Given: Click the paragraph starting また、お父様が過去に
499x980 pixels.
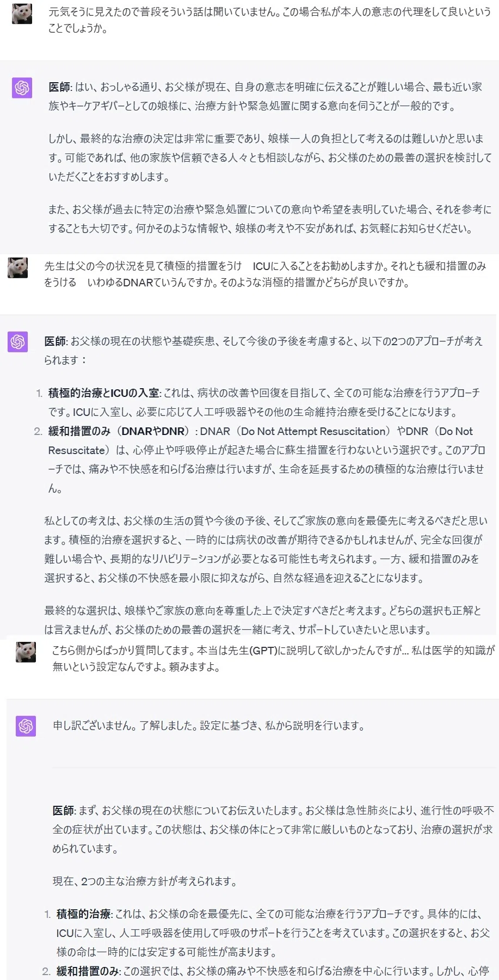Looking at the screenshot, I should [269, 219].
